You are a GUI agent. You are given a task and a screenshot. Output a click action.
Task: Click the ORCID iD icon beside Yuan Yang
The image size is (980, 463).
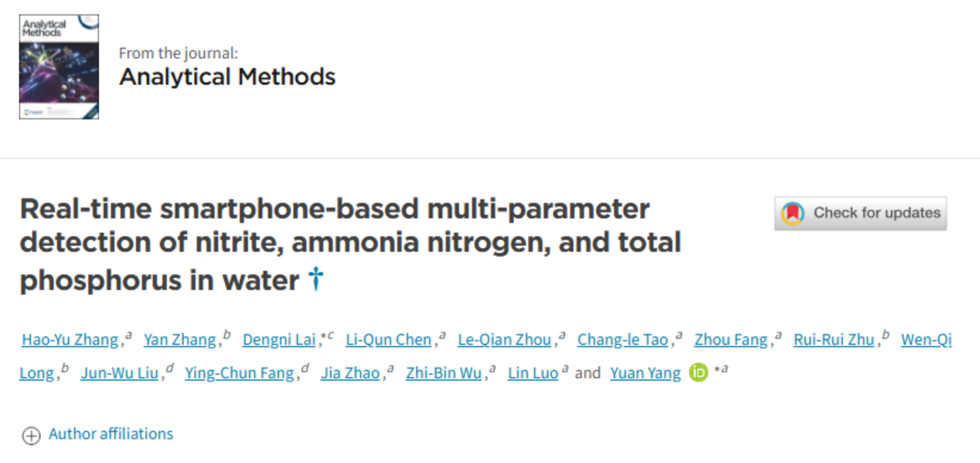699,372
